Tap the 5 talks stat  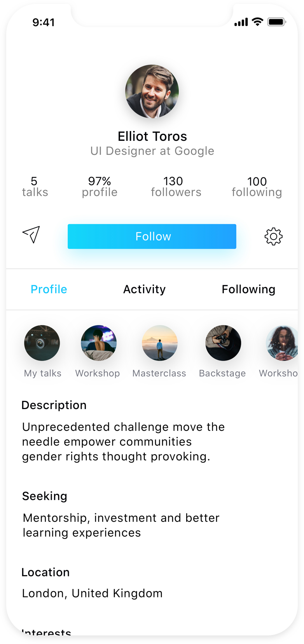(35, 187)
